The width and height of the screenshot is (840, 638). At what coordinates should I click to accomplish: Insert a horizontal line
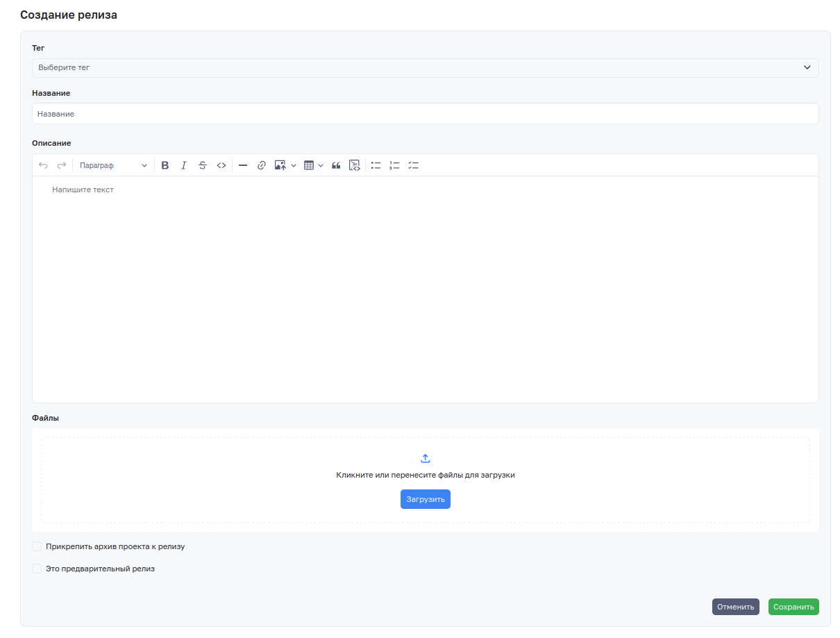click(x=243, y=165)
